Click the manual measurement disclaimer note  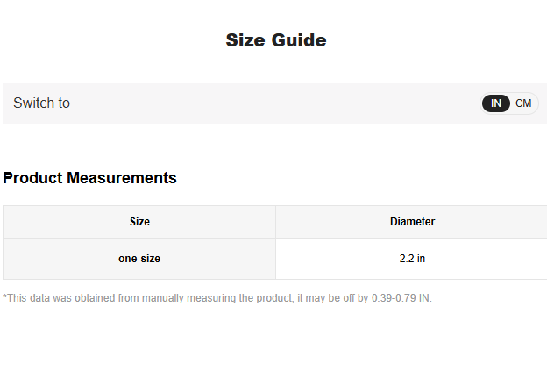pyautogui.click(x=217, y=298)
